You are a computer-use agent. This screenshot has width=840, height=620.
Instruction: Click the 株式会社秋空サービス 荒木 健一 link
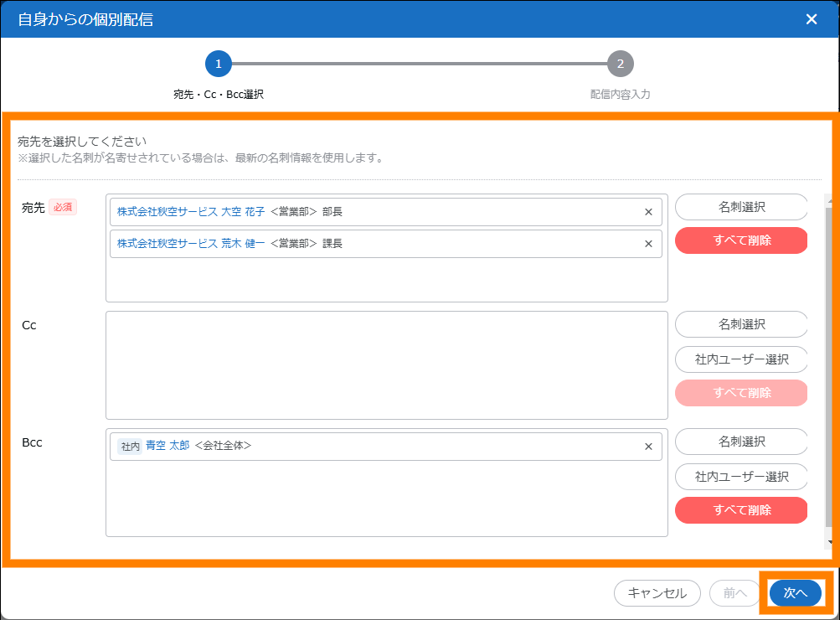(x=197, y=244)
